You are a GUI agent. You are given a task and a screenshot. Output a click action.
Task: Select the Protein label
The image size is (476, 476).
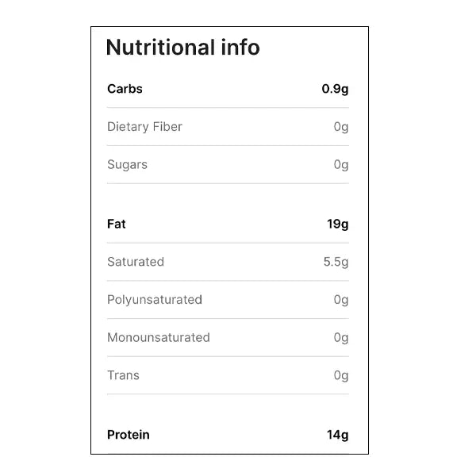click(x=129, y=435)
